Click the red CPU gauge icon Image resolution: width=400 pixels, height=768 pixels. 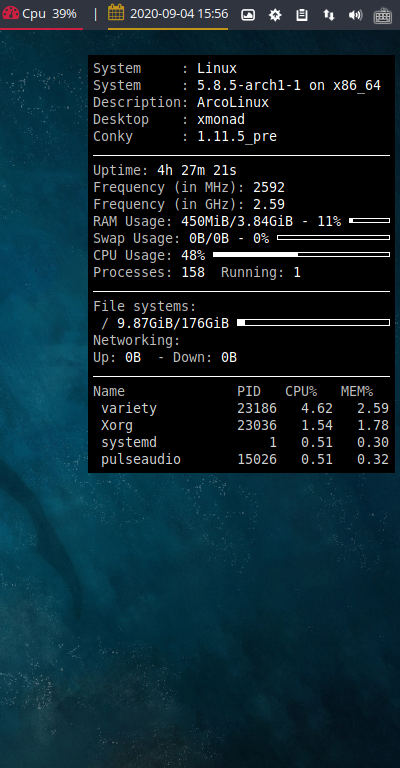[11, 13]
